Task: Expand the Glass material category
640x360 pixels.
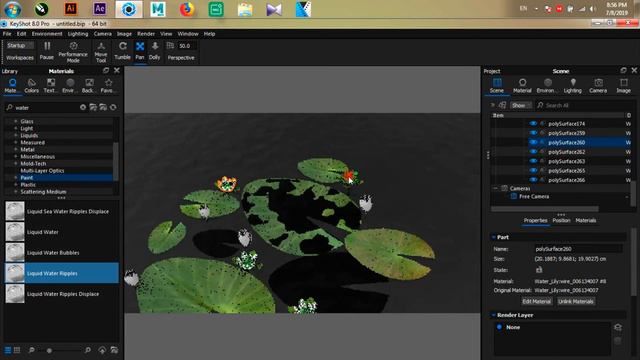Action: coord(16,121)
